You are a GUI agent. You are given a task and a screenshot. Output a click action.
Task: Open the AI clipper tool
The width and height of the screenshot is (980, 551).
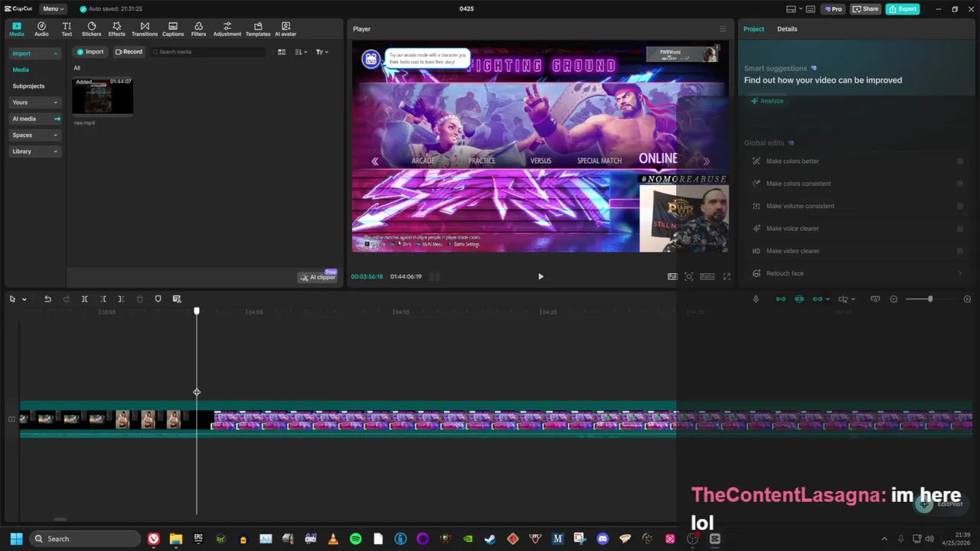(x=317, y=277)
